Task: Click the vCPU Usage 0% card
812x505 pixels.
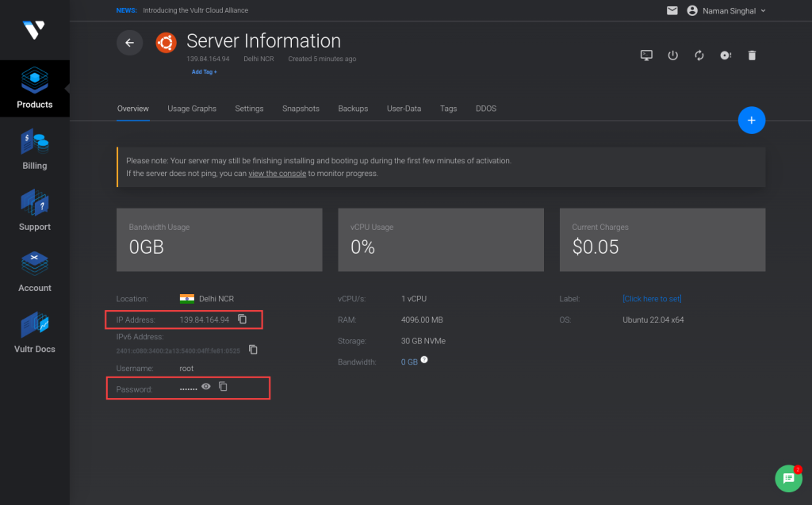Action: pyautogui.click(x=441, y=239)
